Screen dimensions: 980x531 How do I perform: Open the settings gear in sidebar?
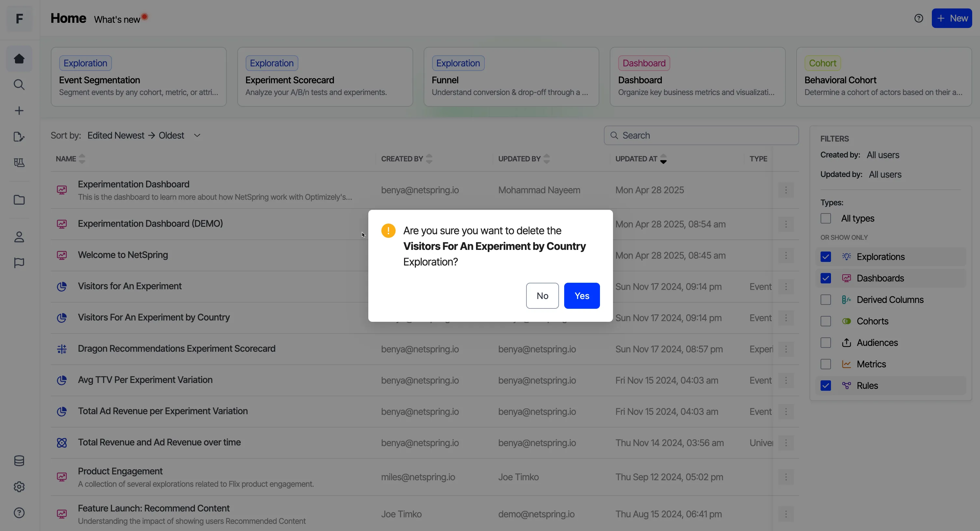pos(19,486)
